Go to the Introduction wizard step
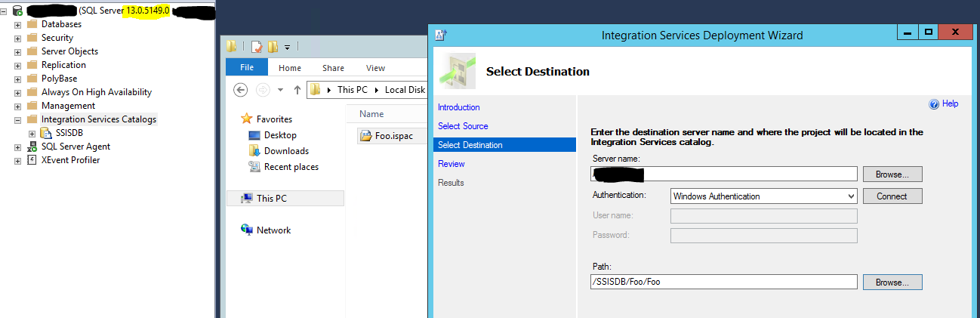Screen dimensions: 980x318 (459, 107)
